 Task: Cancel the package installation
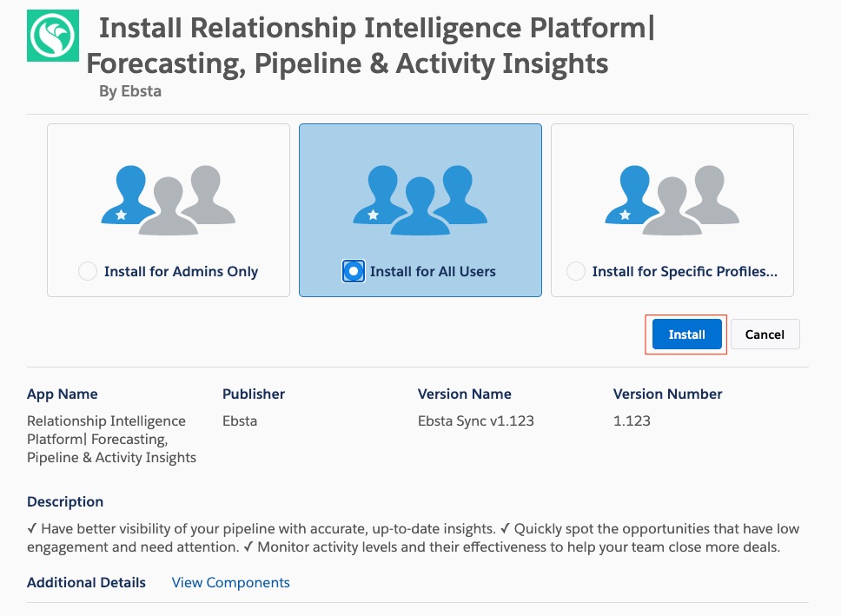point(765,334)
